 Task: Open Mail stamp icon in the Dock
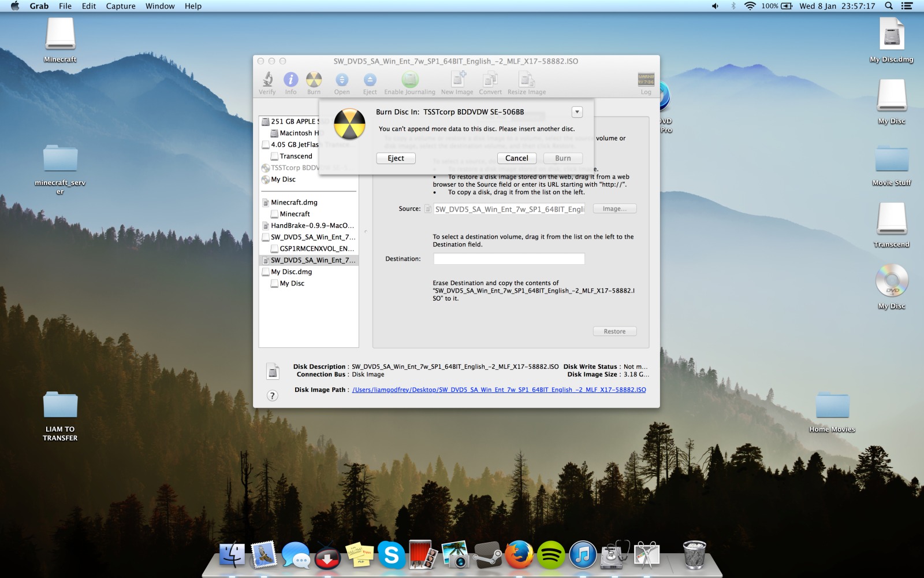point(264,554)
